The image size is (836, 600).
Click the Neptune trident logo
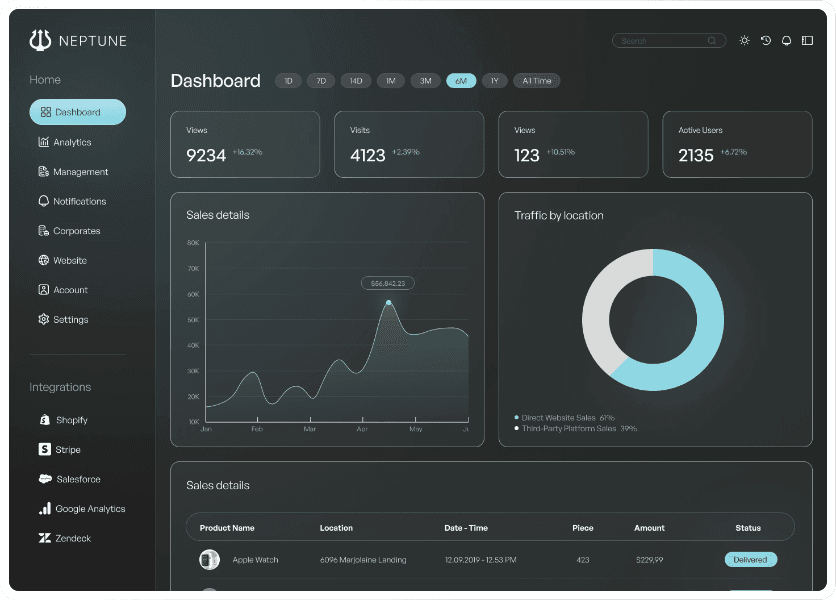[x=40, y=40]
